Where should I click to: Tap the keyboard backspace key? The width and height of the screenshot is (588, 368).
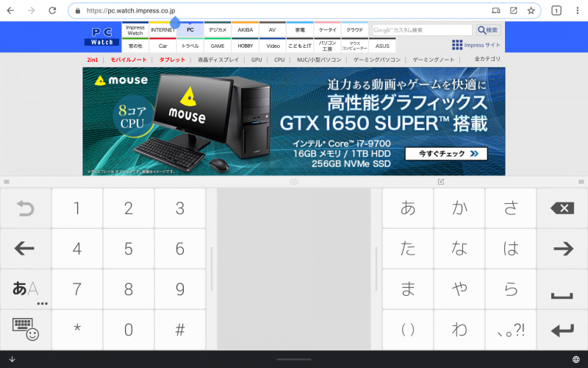(562, 208)
